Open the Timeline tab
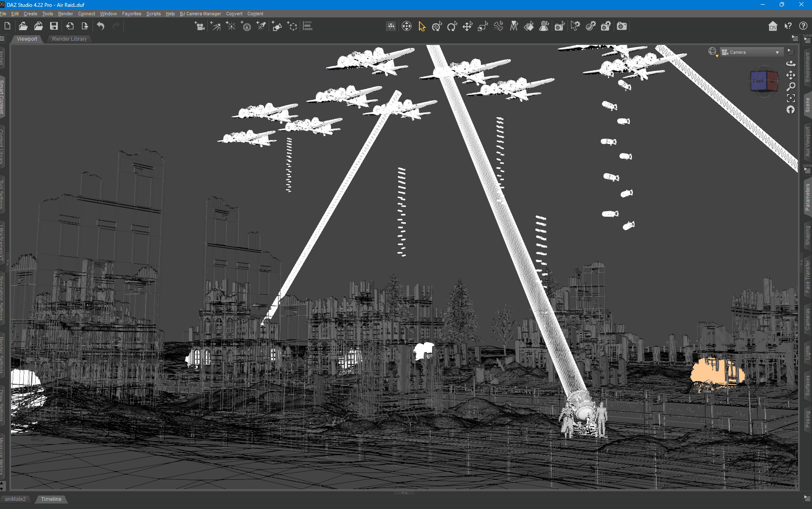Image resolution: width=812 pixels, height=509 pixels. [51, 499]
